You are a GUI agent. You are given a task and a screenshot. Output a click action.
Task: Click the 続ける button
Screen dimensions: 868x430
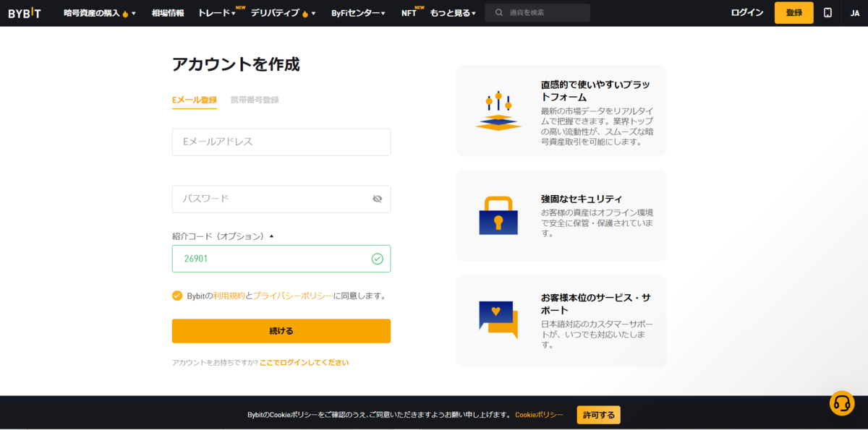click(x=281, y=331)
